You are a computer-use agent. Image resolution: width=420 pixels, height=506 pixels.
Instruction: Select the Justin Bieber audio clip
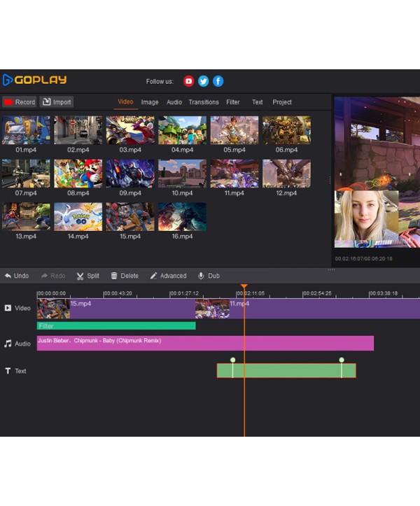[x=205, y=343]
